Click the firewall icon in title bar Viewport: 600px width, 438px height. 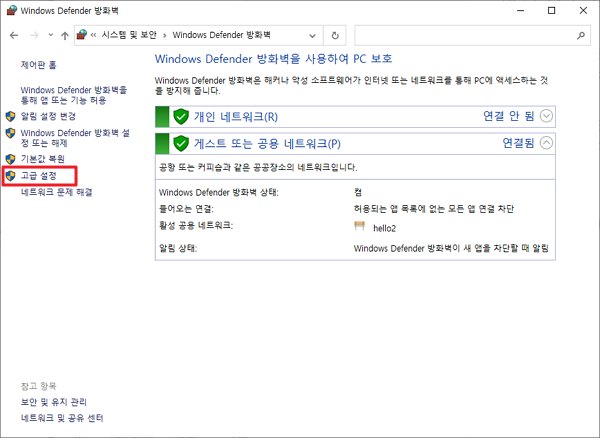(x=11, y=10)
